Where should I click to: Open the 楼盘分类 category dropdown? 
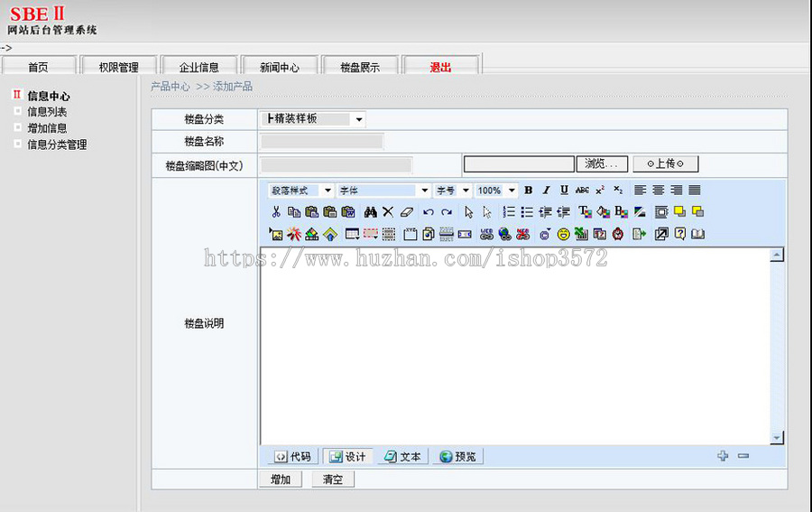[x=313, y=119]
